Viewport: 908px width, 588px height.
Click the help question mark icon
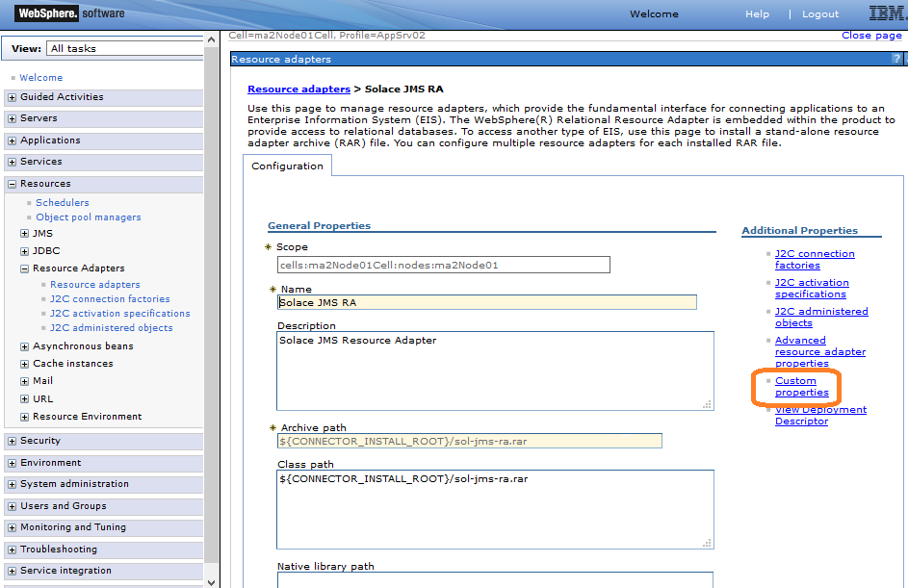(x=897, y=60)
